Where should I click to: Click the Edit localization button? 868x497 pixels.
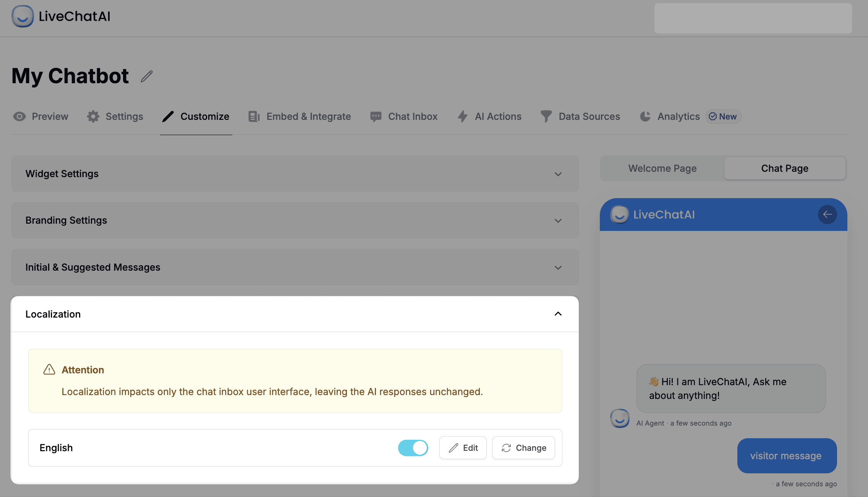click(463, 447)
